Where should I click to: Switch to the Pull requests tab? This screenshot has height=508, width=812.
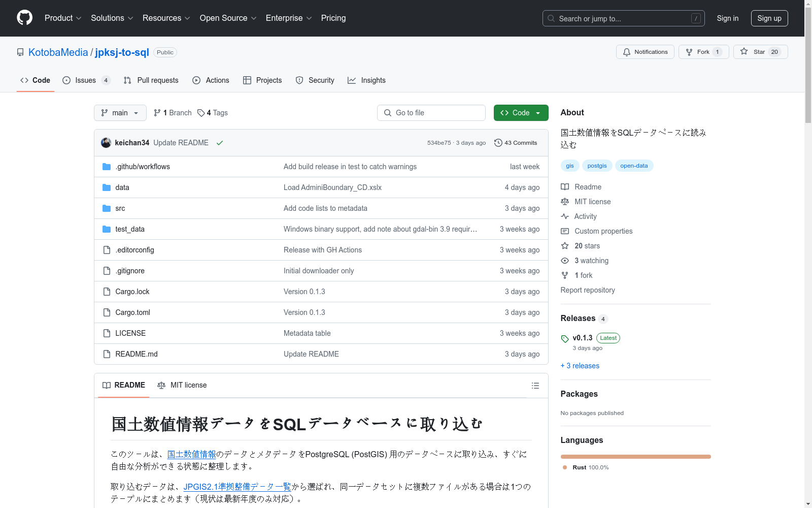click(151, 80)
